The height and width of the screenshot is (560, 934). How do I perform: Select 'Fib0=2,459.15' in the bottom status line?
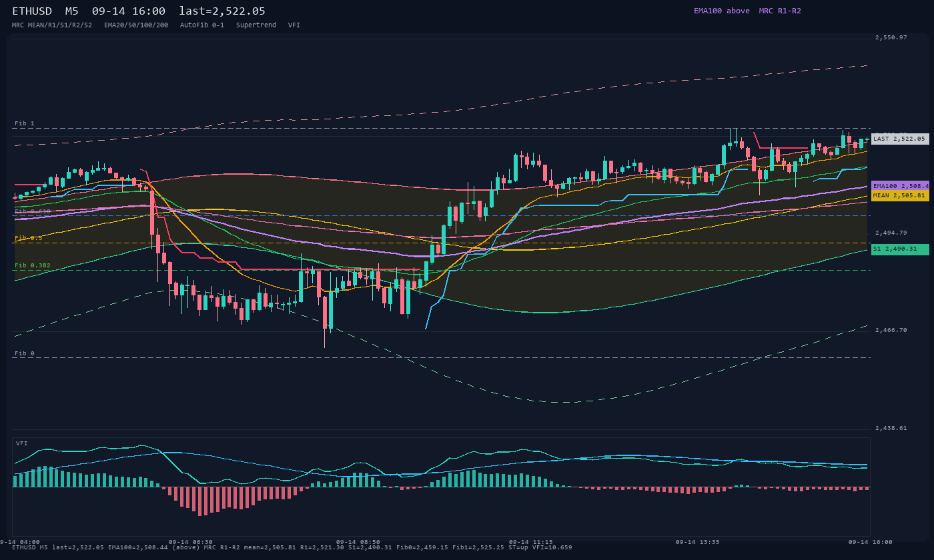(422, 547)
